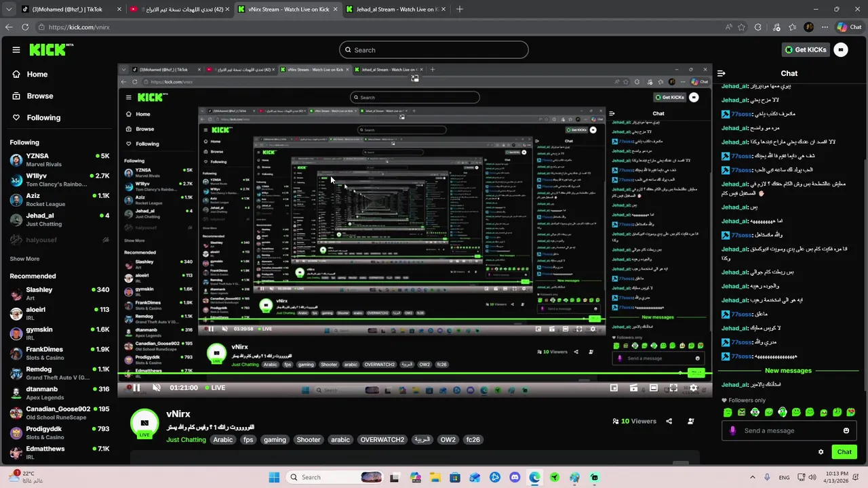
Task: Click the KICK logo in header
Action: (52, 49)
